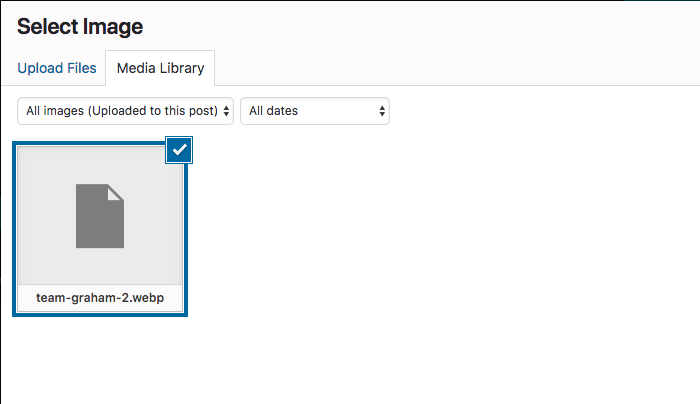700x404 pixels.
Task: Click the folded corner of the document icon
Action: click(x=116, y=192)
